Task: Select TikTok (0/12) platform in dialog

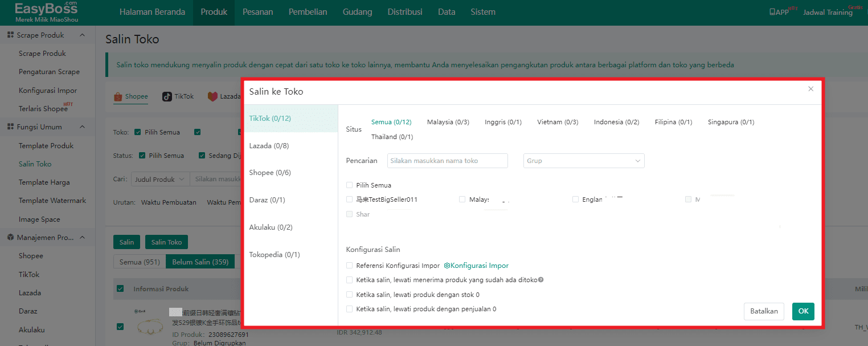Action: (291, 119)
